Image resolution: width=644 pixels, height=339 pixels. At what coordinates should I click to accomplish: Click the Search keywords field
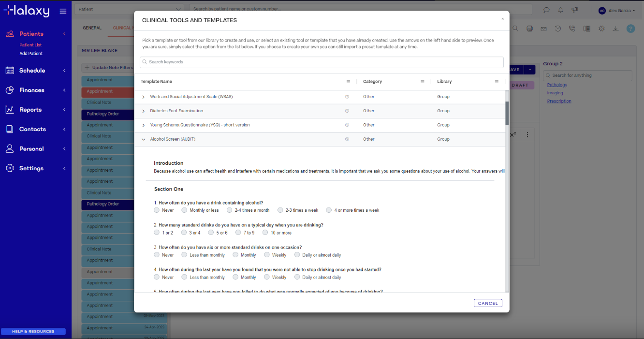click(322, 62)
